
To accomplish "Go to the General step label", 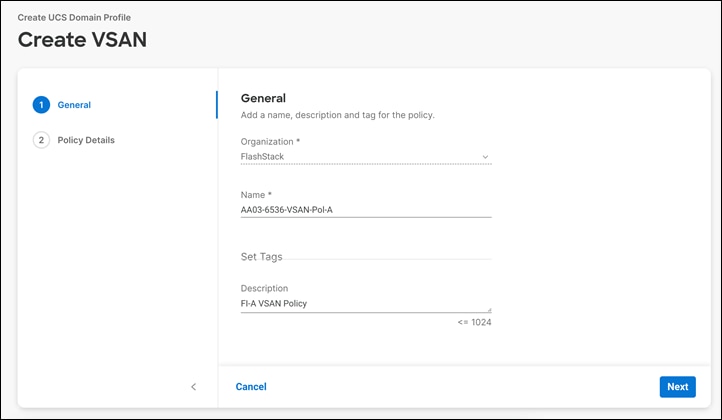I will point(74,105).
